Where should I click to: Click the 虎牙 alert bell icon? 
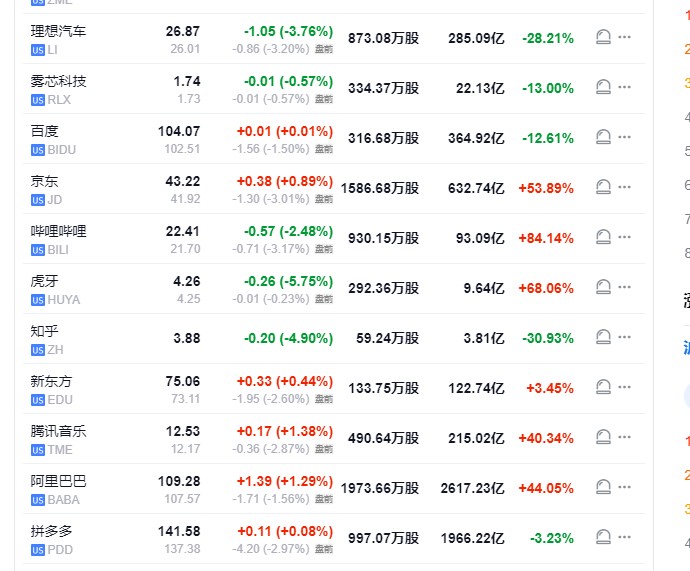(603, 288)
